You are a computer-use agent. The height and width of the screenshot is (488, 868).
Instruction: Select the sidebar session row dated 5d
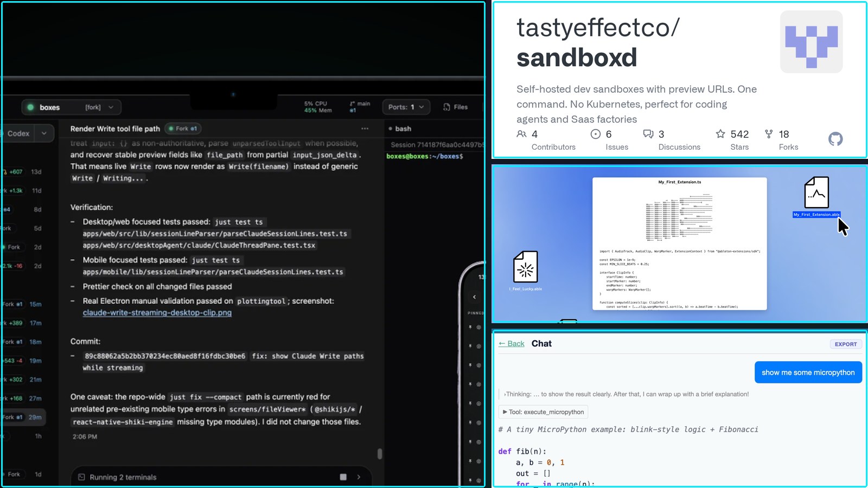pos(22,228)
